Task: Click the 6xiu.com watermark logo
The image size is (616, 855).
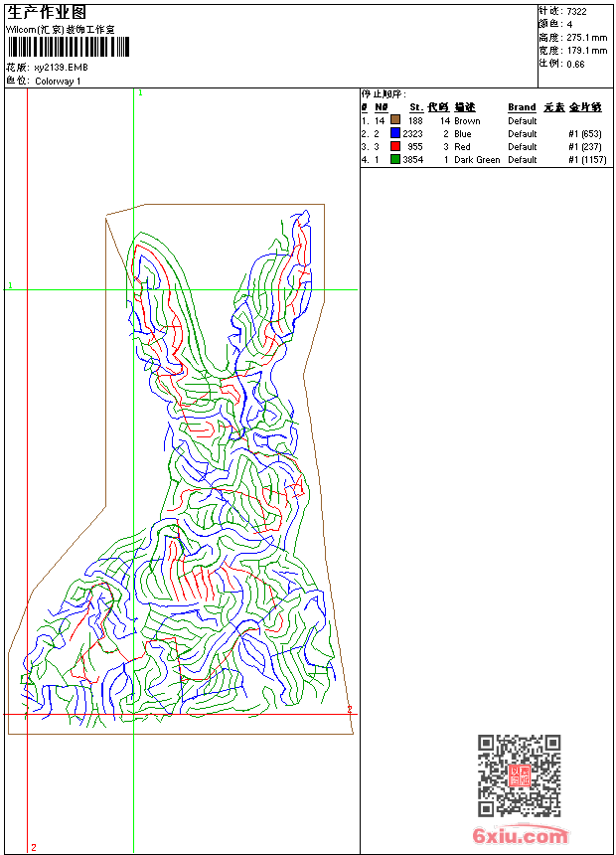Action: tap(520, 836)
